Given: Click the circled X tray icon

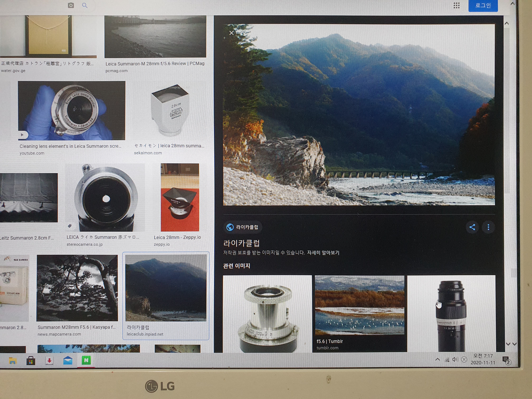Looking at the screenshot, I should tap(464, 360).
